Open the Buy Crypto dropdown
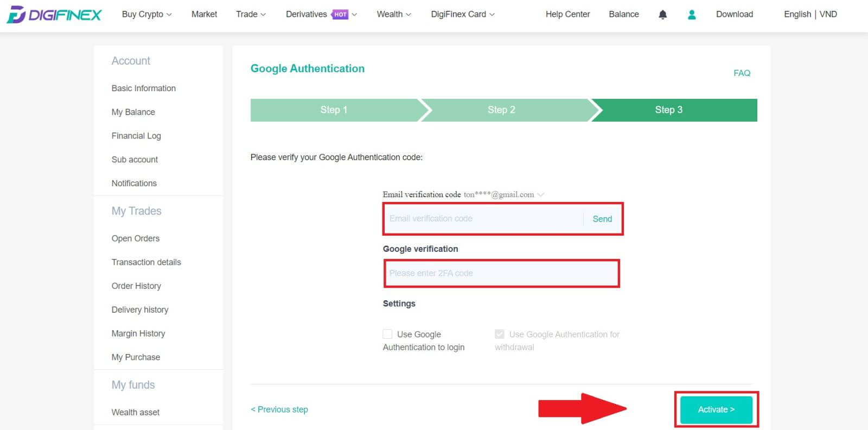The image size is (868, 430). tap(146, 14)
